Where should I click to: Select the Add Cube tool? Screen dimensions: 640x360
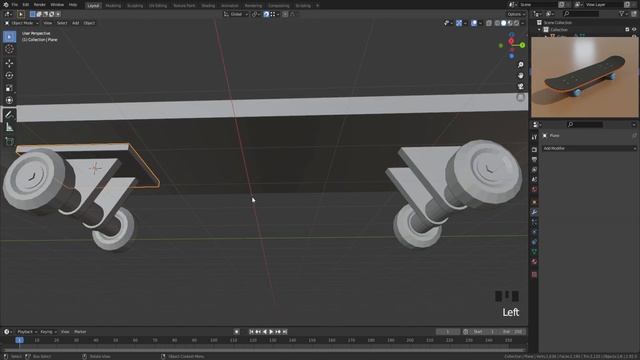(x=9, y=142)
